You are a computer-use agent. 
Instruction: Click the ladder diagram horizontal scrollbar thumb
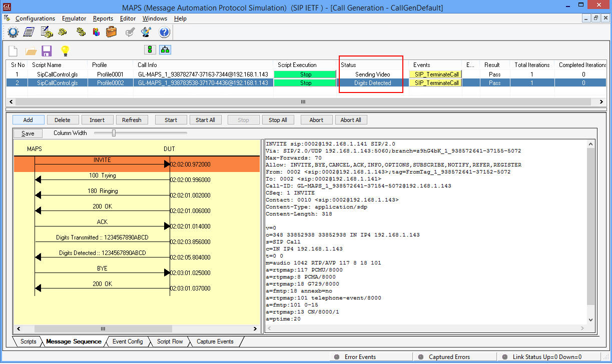point(103,329)
